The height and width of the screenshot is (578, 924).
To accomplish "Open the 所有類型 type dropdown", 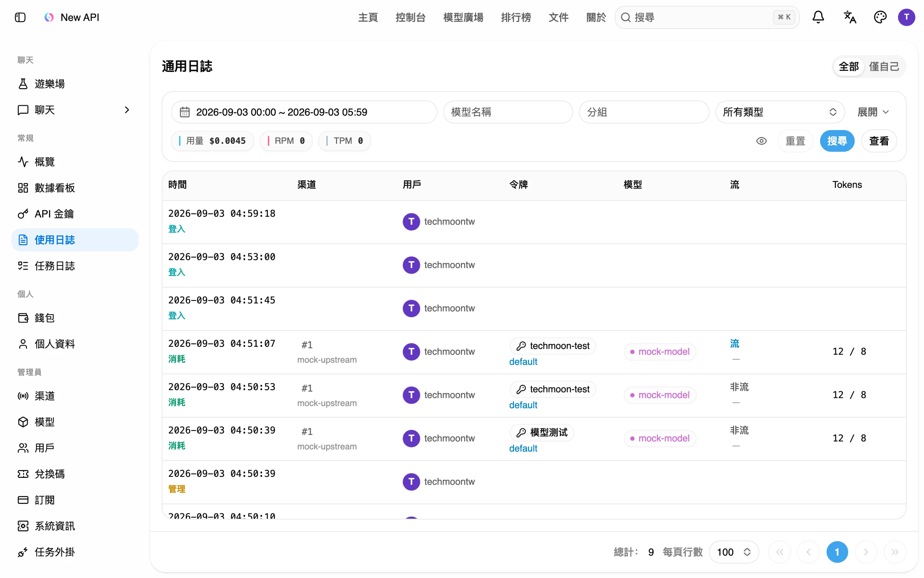I will pyautogui.click(x=780, y=112).
